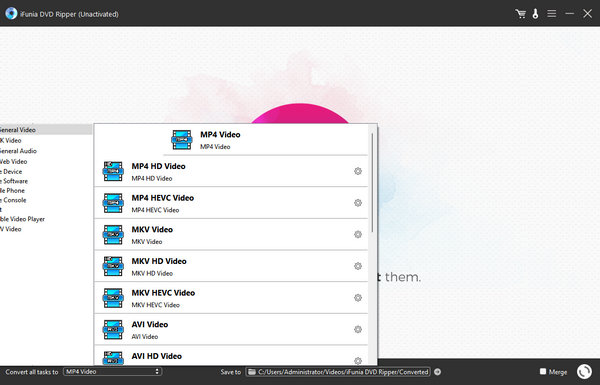Select the Portable Video Player category
This screenshot has width=600, height=385.
pyautogui.click(x=23, y=219)
